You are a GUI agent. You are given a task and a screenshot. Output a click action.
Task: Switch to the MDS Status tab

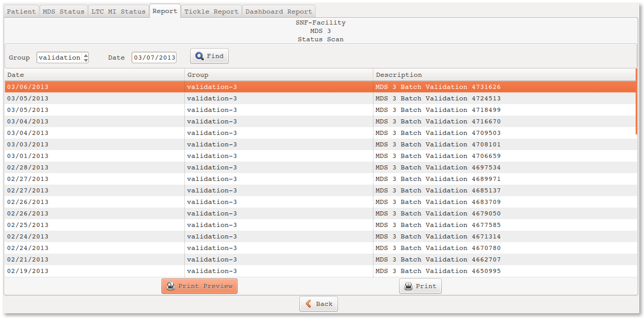tap(64, 11)
